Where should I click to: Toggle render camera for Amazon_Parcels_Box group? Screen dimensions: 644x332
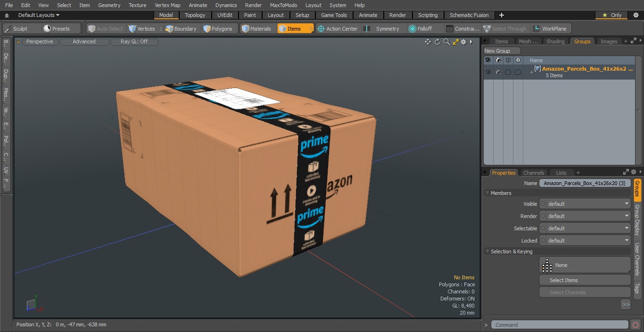coord(498,72)
